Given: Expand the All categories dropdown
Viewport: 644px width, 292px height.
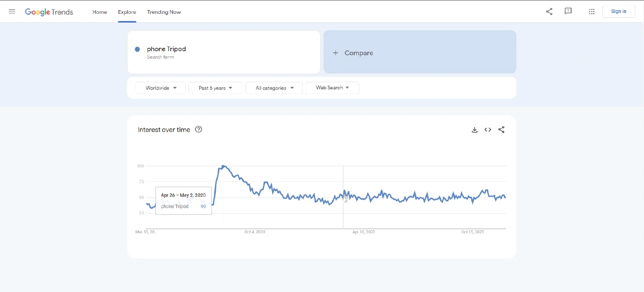Looking at the screenshot, I should tap(274, 88).
